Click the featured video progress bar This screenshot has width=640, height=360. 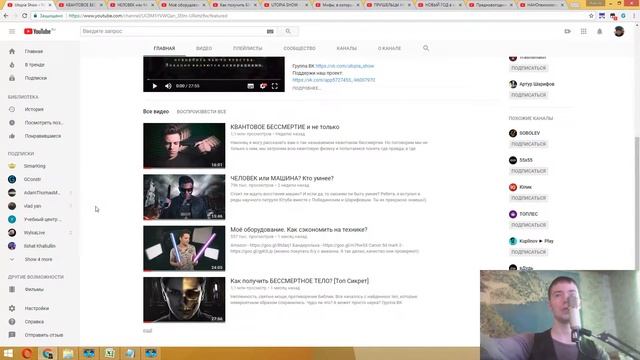pos(214,80)
